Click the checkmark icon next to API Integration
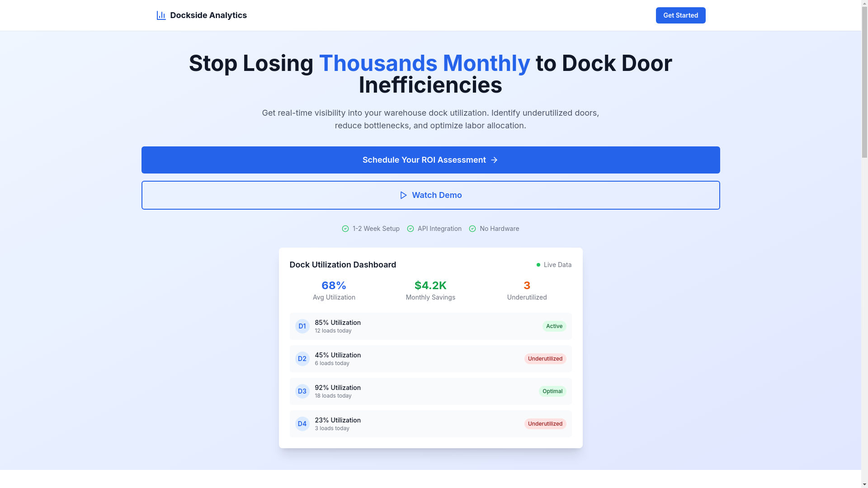The height and width of the screenshot is (488, 868). tap(410, 229)
